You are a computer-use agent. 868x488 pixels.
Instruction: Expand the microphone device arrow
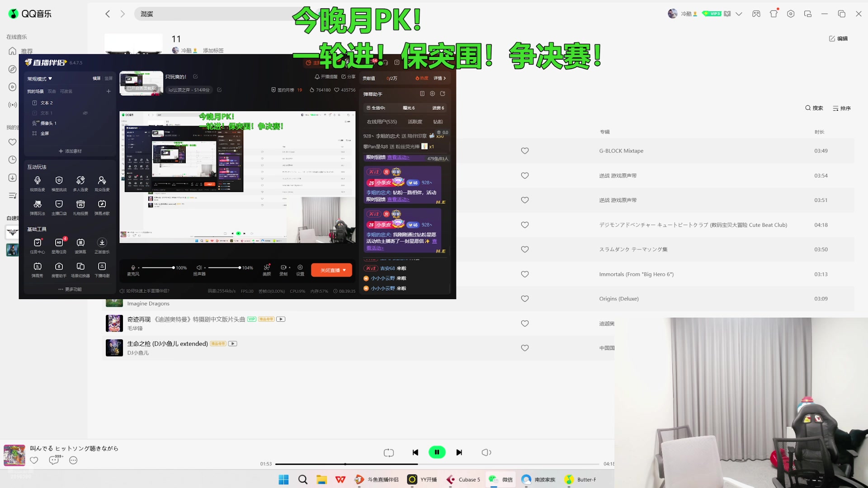[x=139, y=267]
